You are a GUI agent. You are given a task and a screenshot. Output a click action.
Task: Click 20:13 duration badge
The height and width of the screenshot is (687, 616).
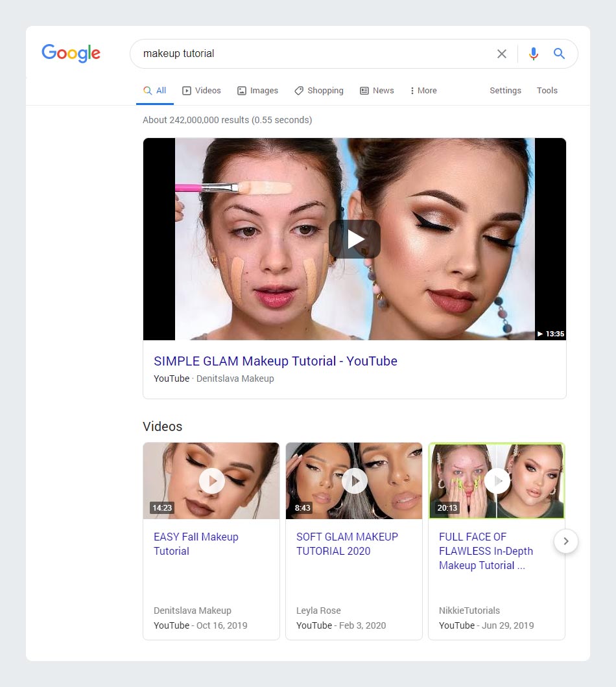click(x=447, y=508)
